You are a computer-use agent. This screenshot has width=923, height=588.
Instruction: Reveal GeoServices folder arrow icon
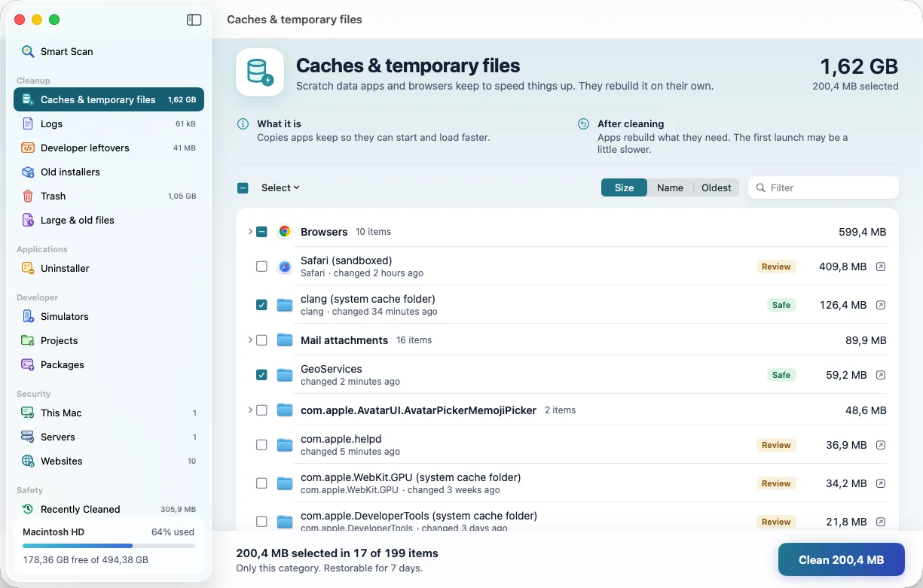tap(881, 375)
